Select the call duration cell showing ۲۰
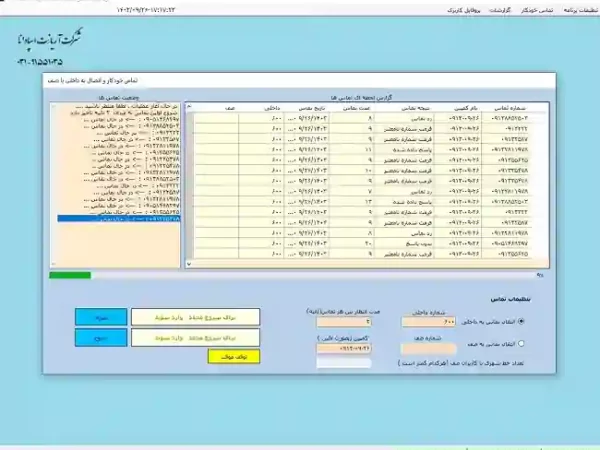Viewport: 600px width, 450px height. 352,243
